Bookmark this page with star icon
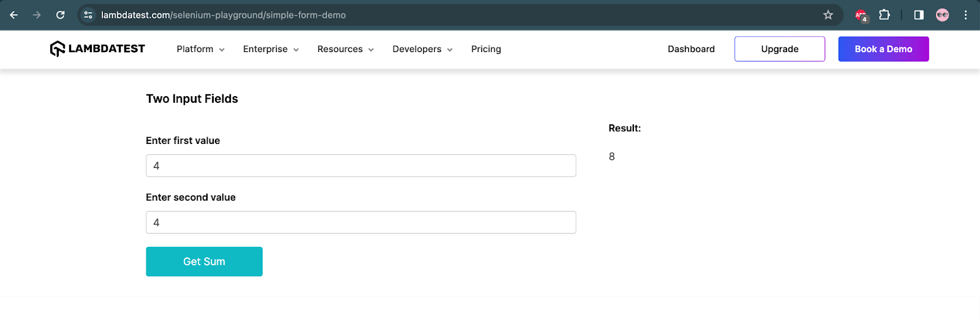The height and width of the screenshot is (321, 980). point(828,15)
